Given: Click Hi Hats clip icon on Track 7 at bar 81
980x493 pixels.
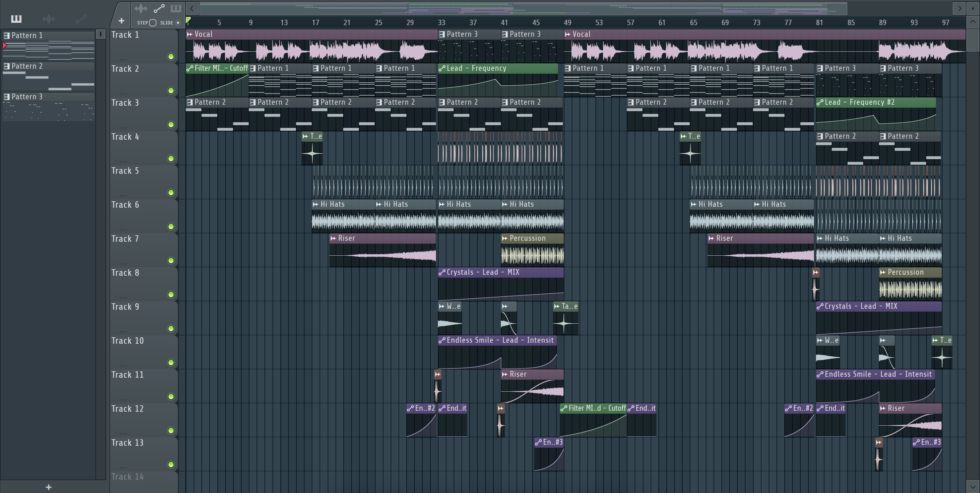Looking at the screenshot, I should (820, 238).
